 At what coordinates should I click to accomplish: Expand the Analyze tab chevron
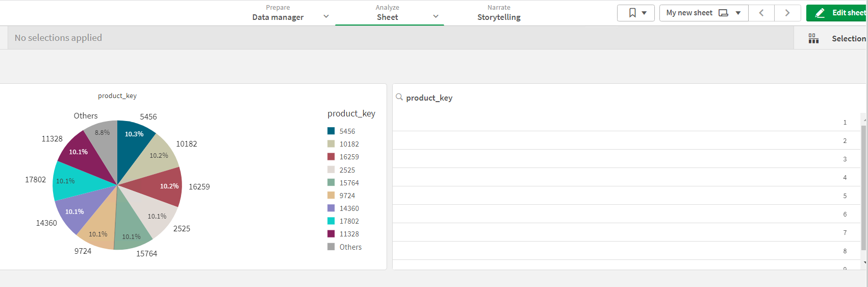[x=436, y=16]
